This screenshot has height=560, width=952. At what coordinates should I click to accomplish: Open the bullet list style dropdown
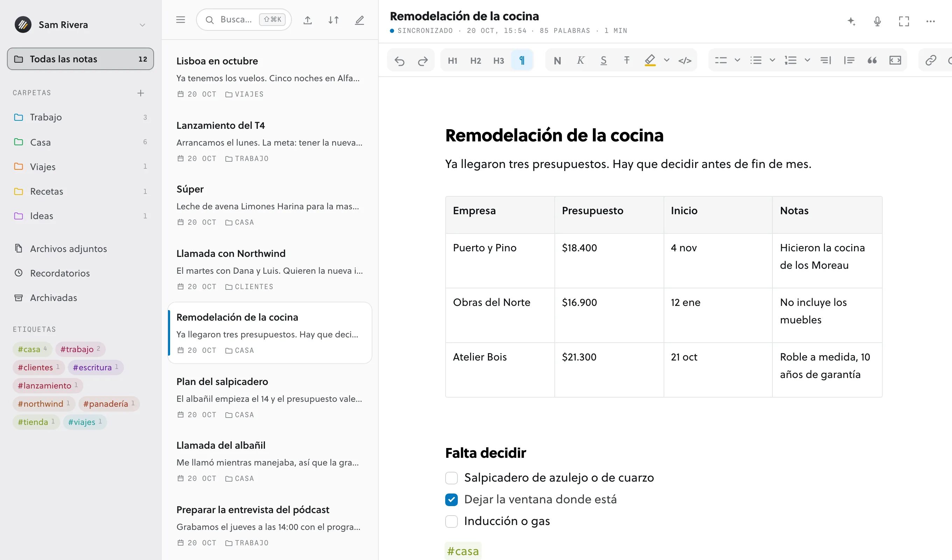click(x=772, y=61)
